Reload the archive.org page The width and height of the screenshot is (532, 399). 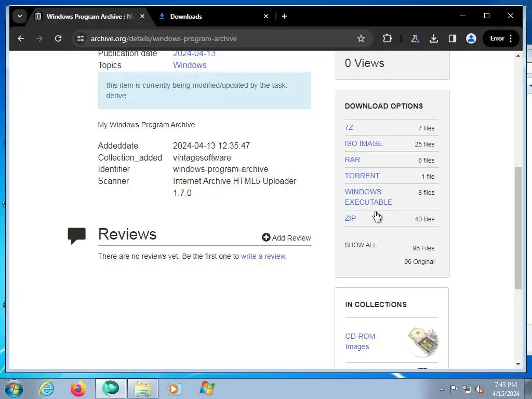[x=58, y=38]
